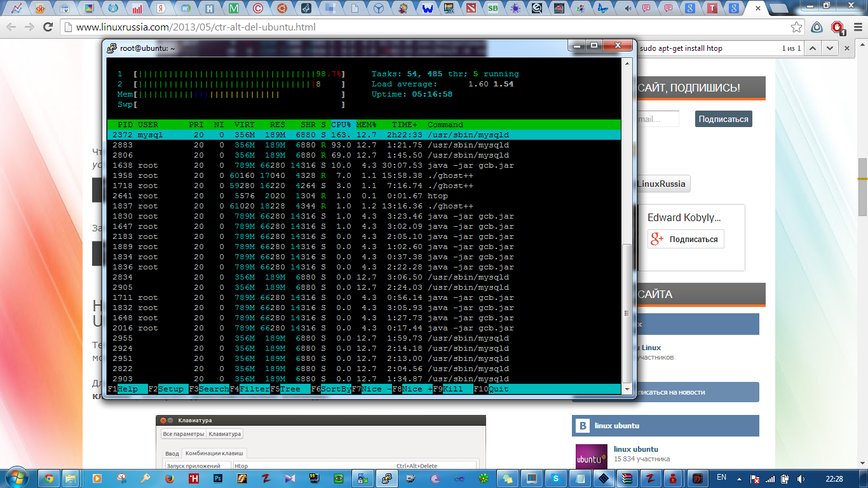
Task: Close the Chrome find bar
Action: pyautogui.click(x=846, y=48)
